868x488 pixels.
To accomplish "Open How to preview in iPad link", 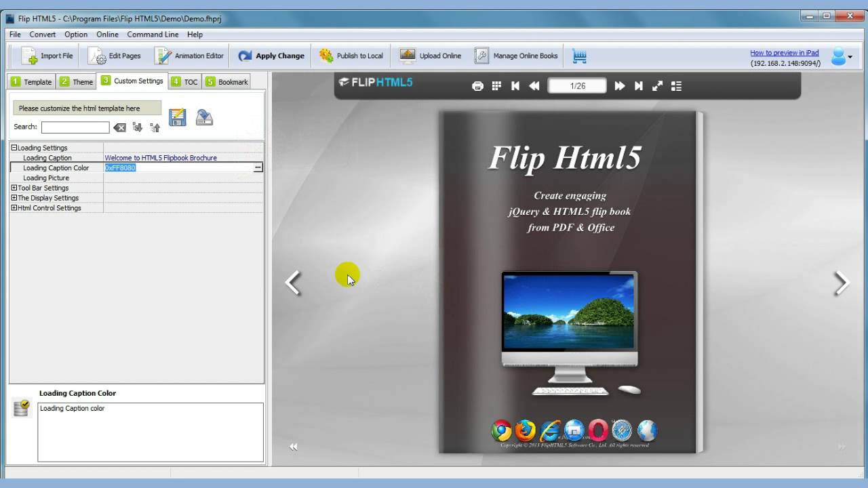I will [x=784, y=52].
